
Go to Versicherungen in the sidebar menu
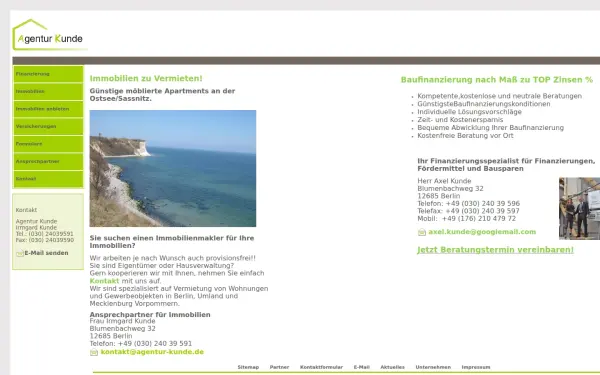point(48,126)
